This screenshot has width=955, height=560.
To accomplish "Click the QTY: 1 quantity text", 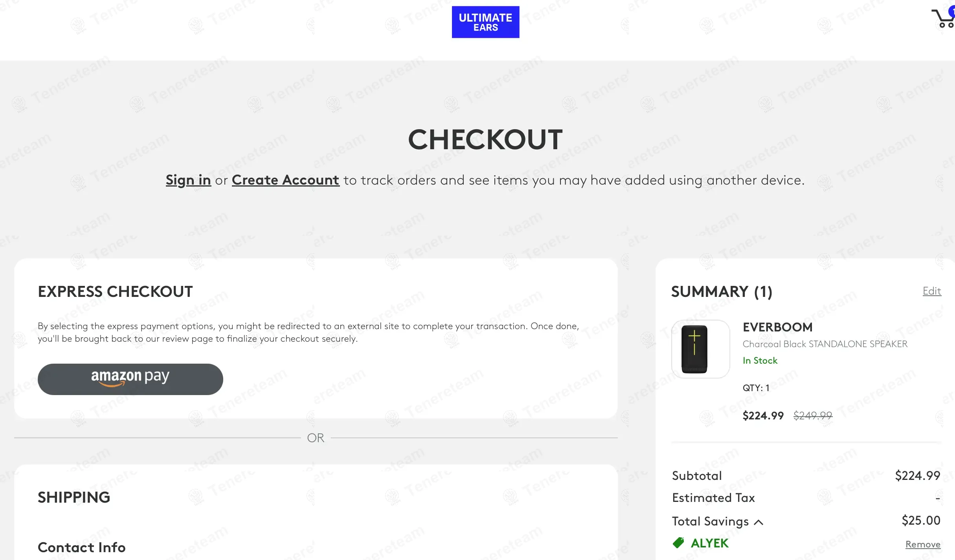I will coord(756,388).
